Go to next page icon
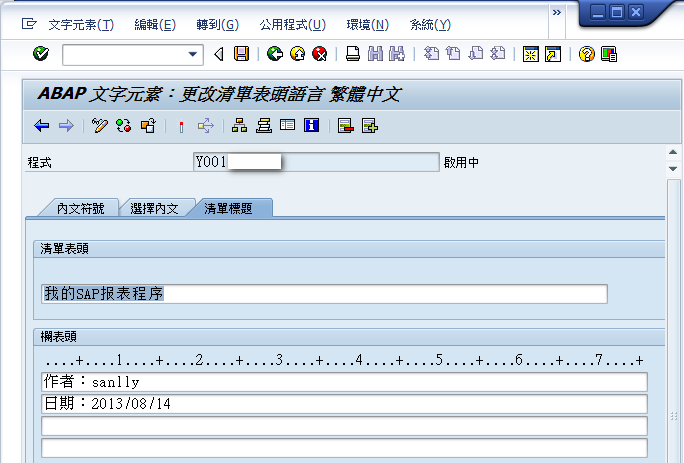684x463 pixels. [x=476, y=54]
